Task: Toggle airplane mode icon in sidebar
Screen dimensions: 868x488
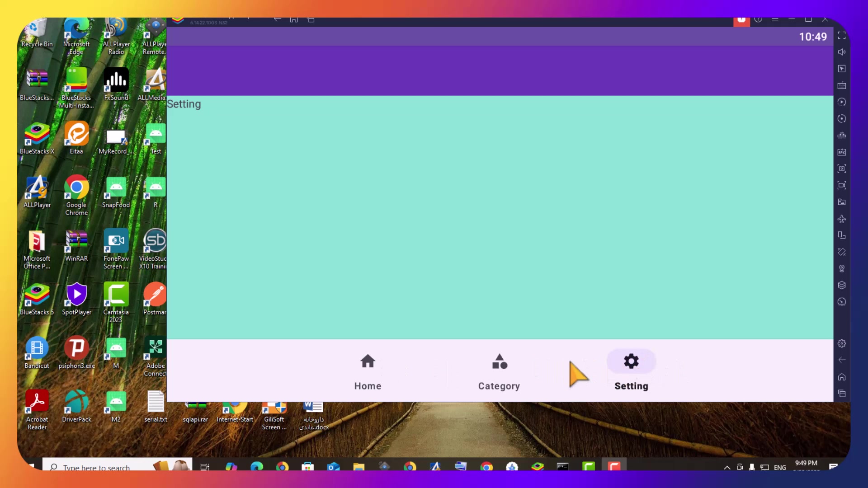Action: pyautogui.click(x=841, y=219)
